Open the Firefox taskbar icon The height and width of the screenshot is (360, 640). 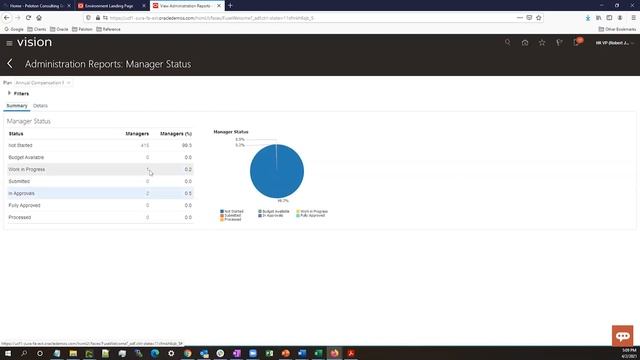[x=334, y=353]
